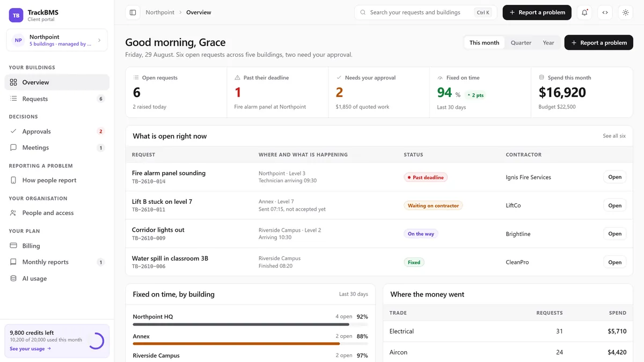Open Monthly reports in the sidebar
This screenshot has width=644, height=362.
click(x=57, y=262)
